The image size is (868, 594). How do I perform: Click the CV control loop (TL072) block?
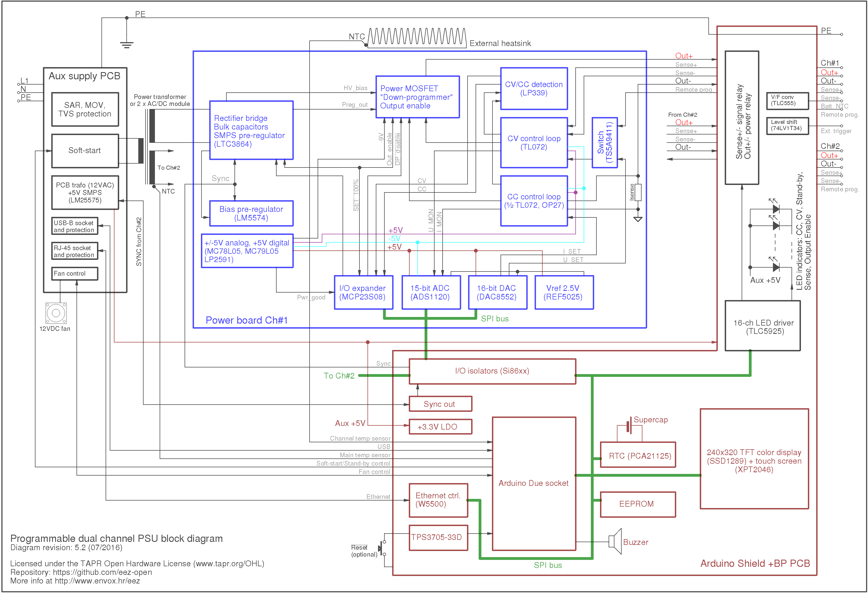[534, 143]
